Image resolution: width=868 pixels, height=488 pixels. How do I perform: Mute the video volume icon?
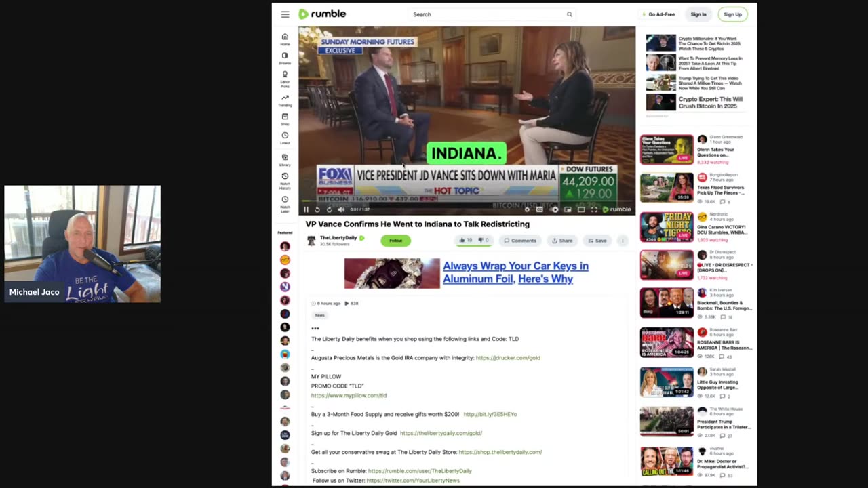(x=341, y=209)
